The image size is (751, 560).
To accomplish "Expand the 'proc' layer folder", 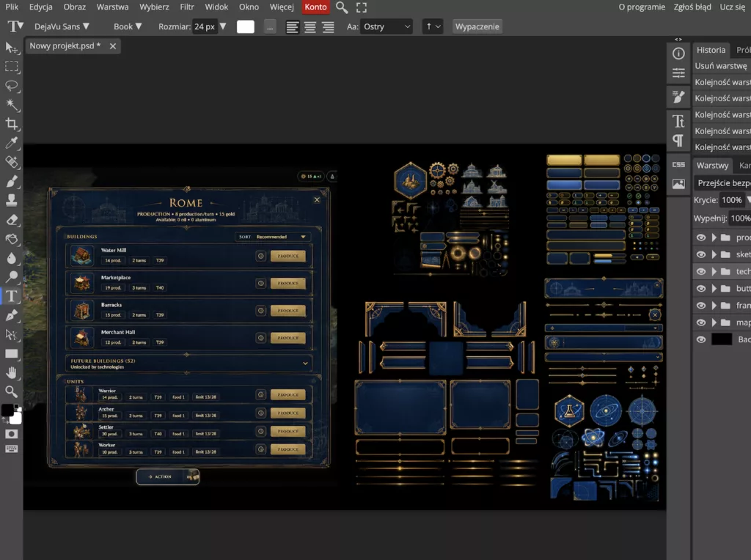I will click(714, 237).
